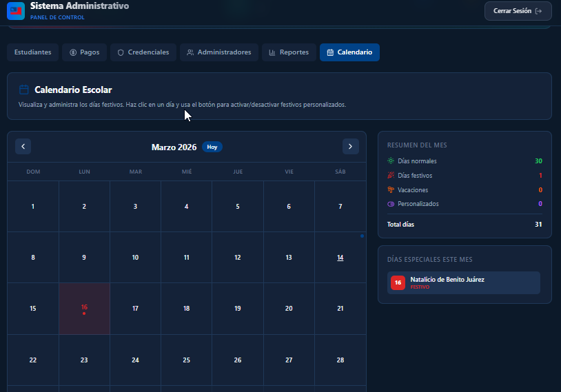The width and height of the screenshot is (561, 392).
Task: Click the DÍAS ESPECIALES ESTE MES heading
Action: click(x=429, y=259)
